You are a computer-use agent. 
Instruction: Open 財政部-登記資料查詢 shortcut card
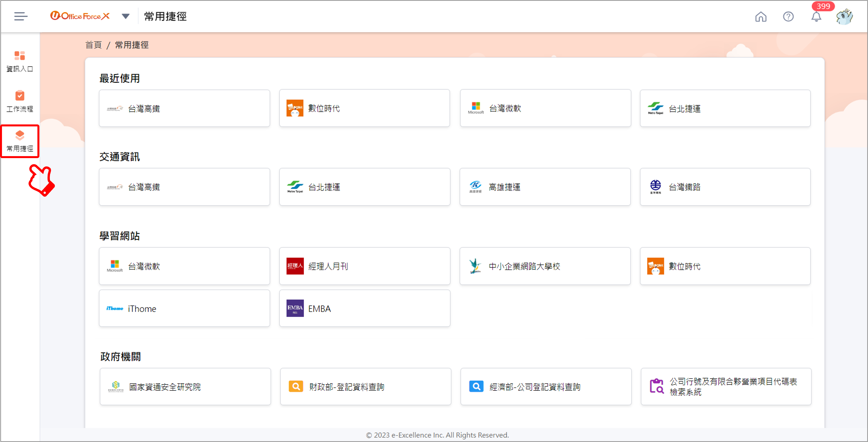click(x=366, y=386)
